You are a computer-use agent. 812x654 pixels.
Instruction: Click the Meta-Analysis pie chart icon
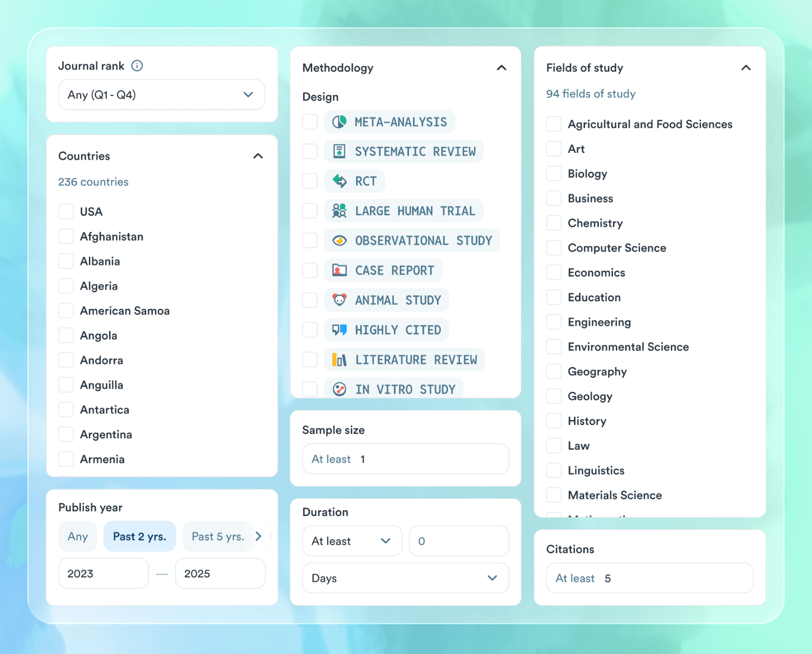(x=339, y=122)
